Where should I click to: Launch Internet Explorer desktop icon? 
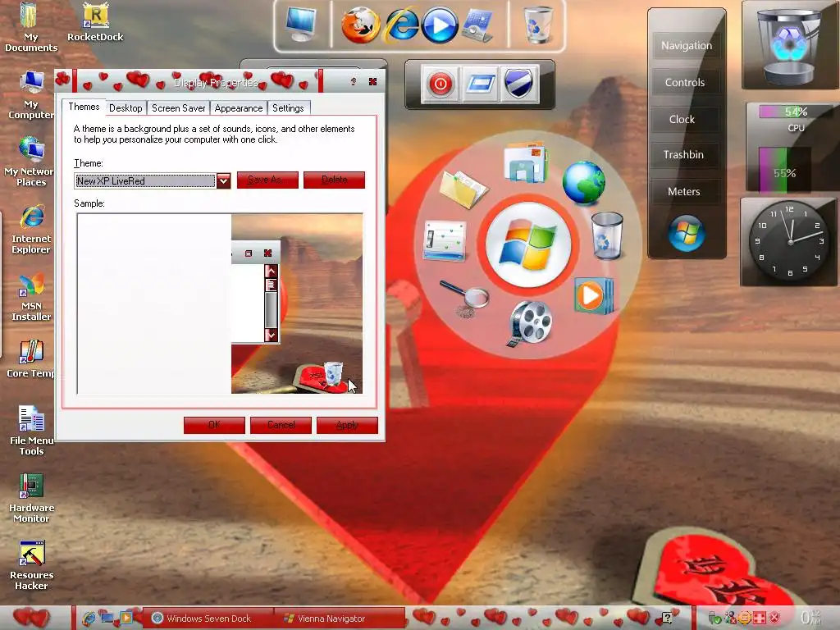[x=31, y=230]
